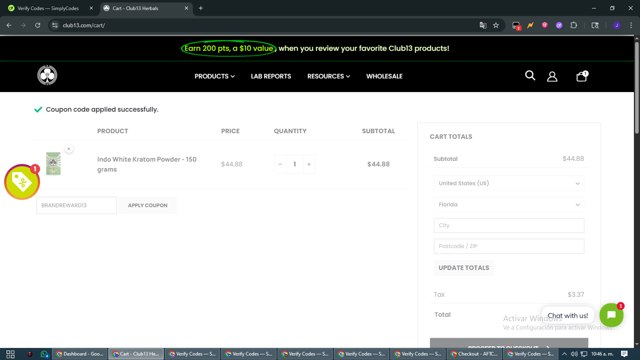Open Dashboard Chrome window in taskbar
Viewport: 640px width, 360px height.
point(80,354)
